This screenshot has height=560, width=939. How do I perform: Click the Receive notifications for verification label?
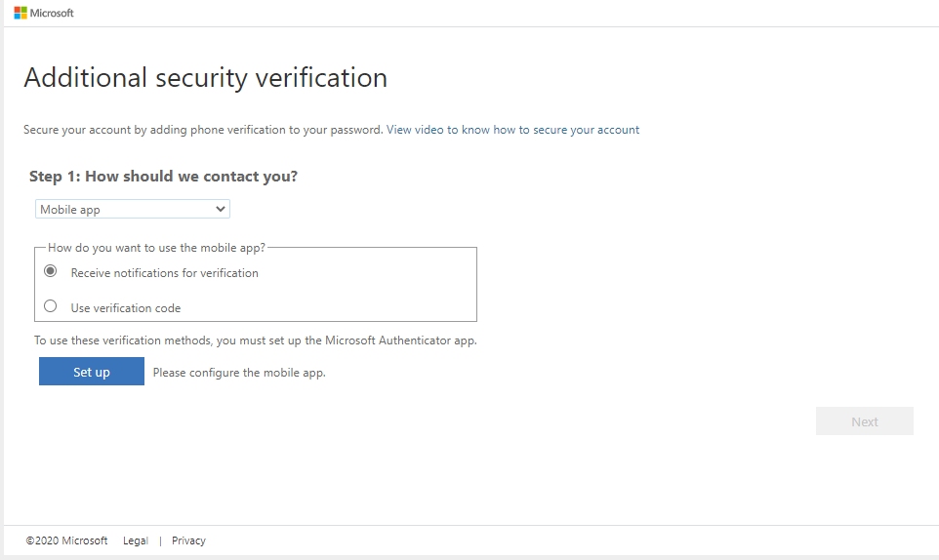[164, 273]
